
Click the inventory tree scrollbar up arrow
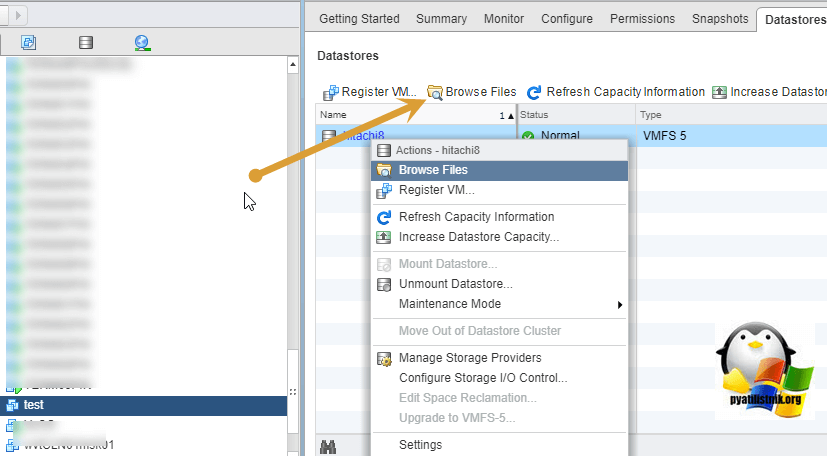tap(293, 65)
